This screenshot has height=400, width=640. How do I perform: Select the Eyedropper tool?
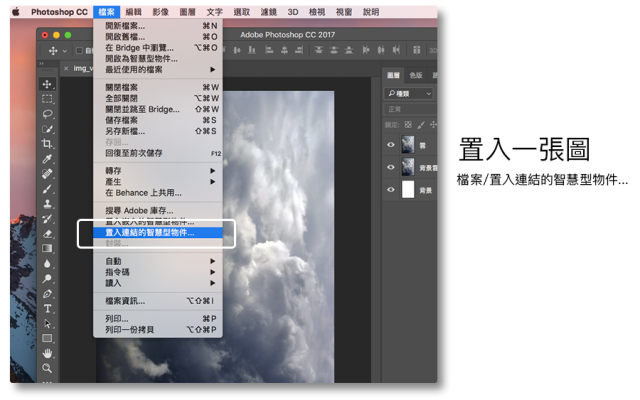(x=47, y=159)
